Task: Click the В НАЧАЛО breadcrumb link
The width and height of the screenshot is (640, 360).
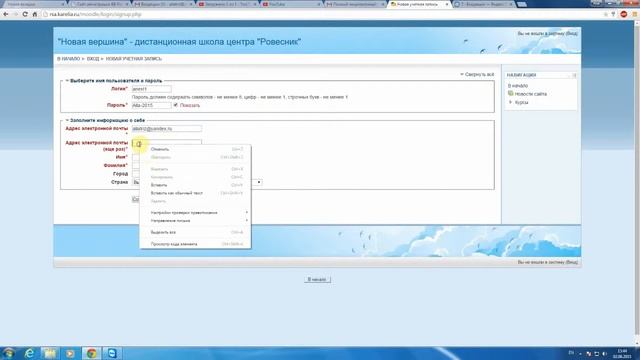Action: [x=69, y=59]
